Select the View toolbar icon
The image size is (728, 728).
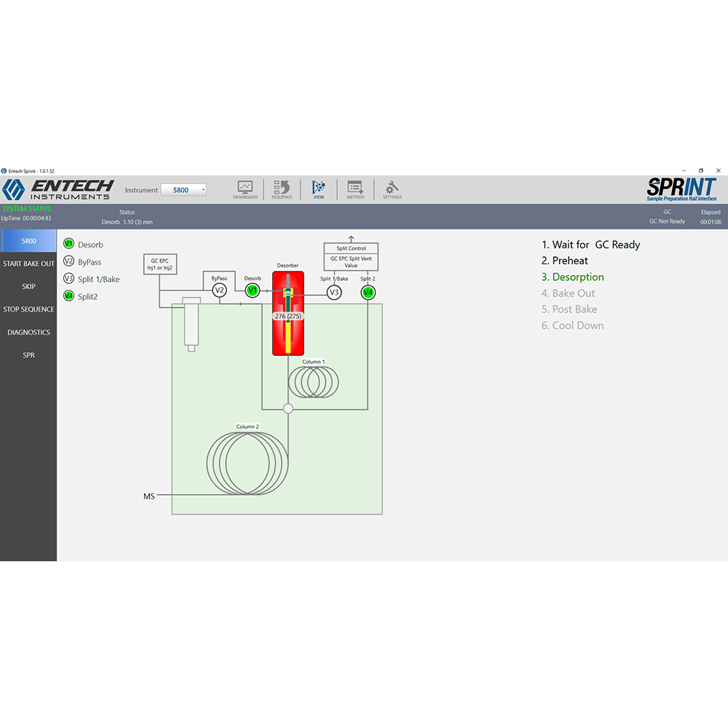coord(319,189)
